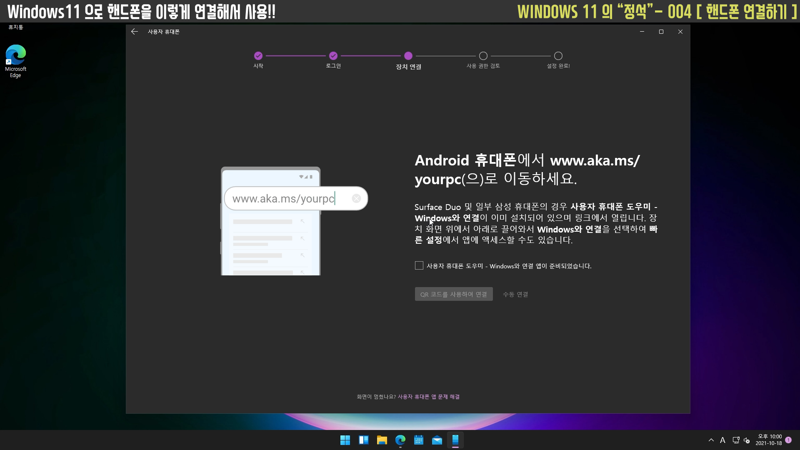800x450 pixels.
Task: Open the Calendar taskbar icon
Action: tap(418, 440)
